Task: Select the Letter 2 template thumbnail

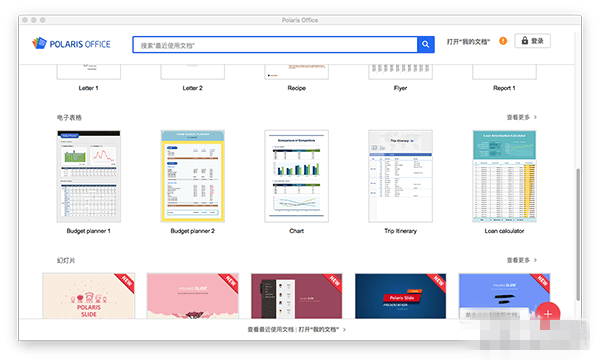Action: (x=192, y=72)
